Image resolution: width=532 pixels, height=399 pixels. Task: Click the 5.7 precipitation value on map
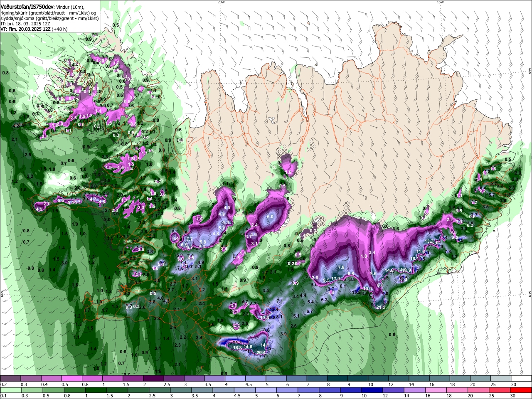tap(491, 195)
